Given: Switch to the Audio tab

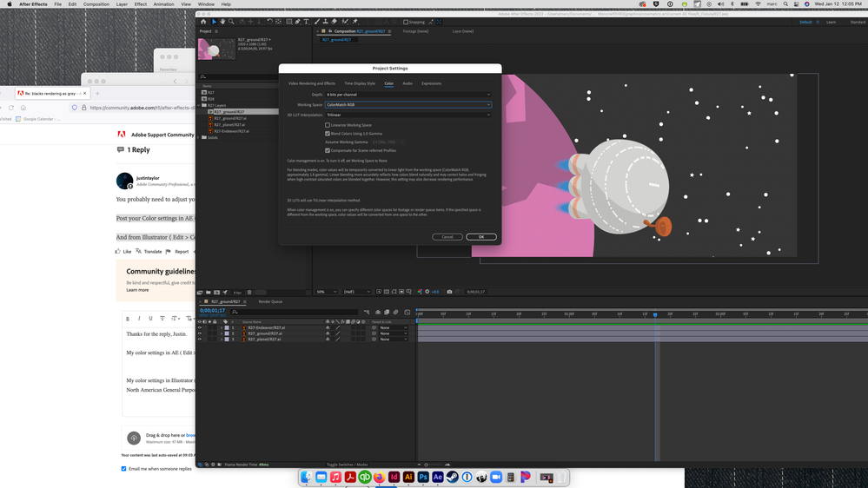Looking at the screenshot, I should (407, 83).
